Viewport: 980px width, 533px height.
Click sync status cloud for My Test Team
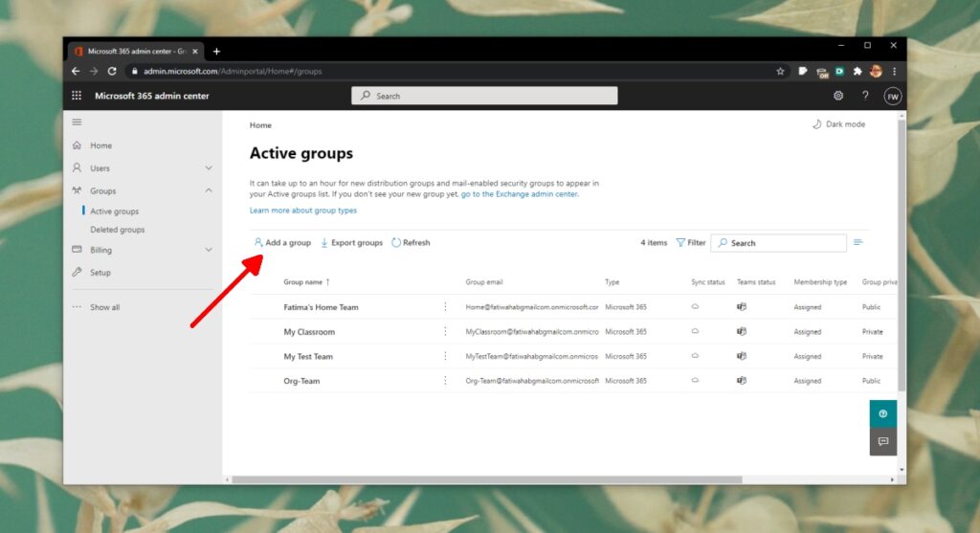pos(695,356)
